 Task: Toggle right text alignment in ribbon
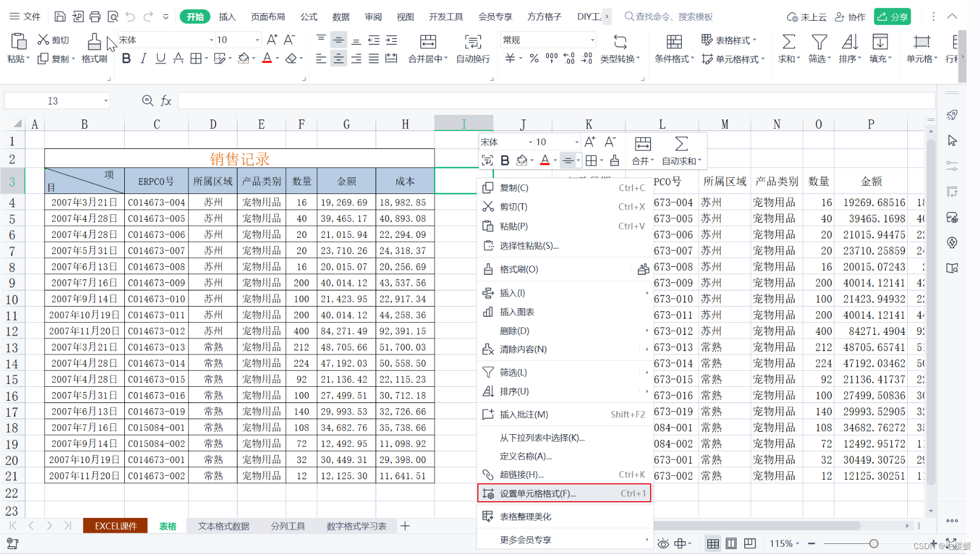pyautogui.click(x=357, y=58)
